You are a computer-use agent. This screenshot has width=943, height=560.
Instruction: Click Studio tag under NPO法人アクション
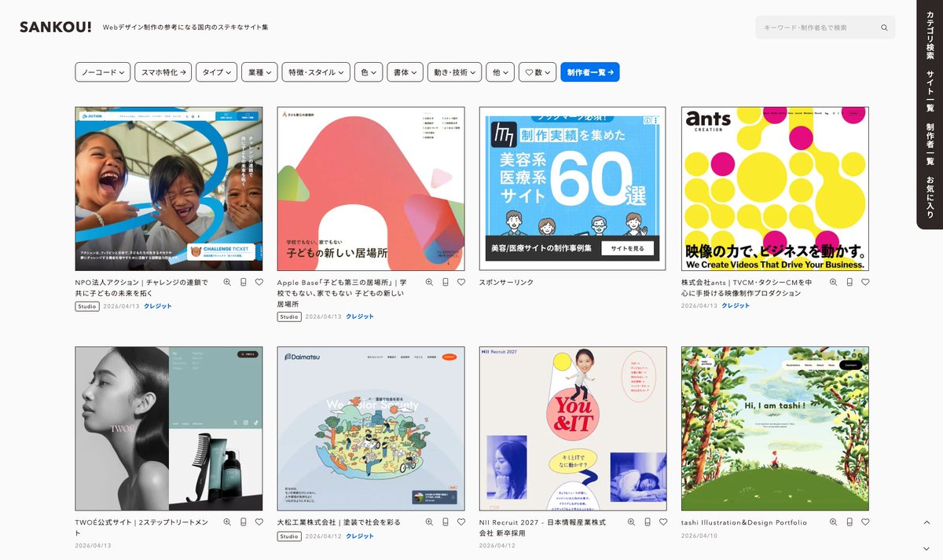click(x=87, y=306)
